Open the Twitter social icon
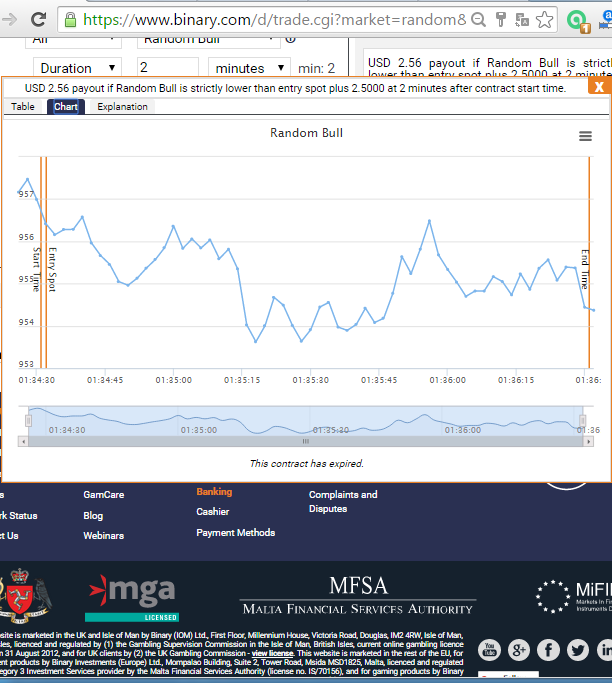 578,650
